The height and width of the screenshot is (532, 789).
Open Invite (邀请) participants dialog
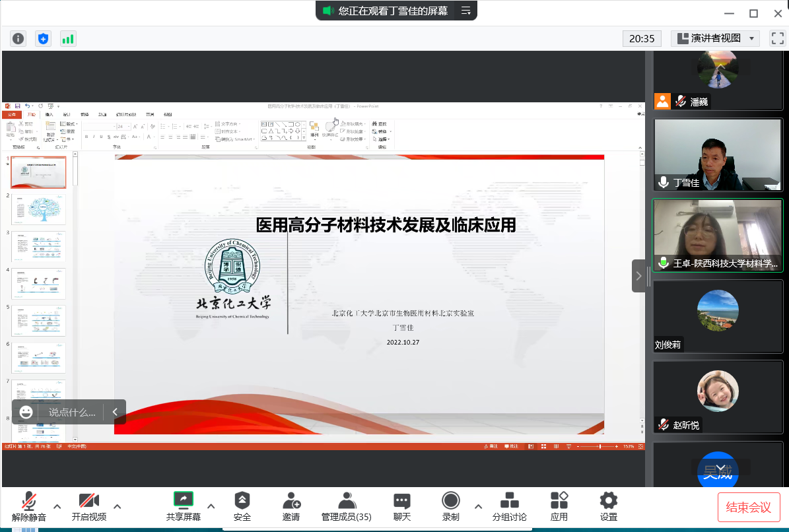tap(291, 506)
